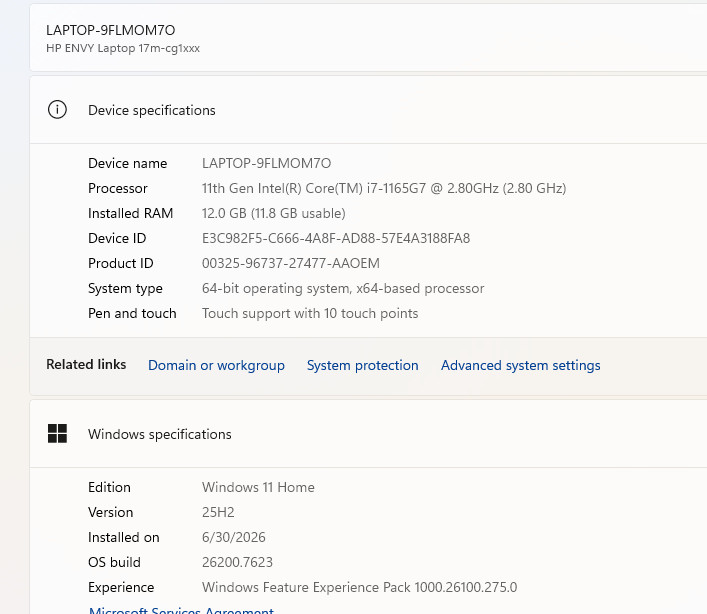
Task: Click the Windows Feature Experience Pack value
Action: (x=359, y=587)
